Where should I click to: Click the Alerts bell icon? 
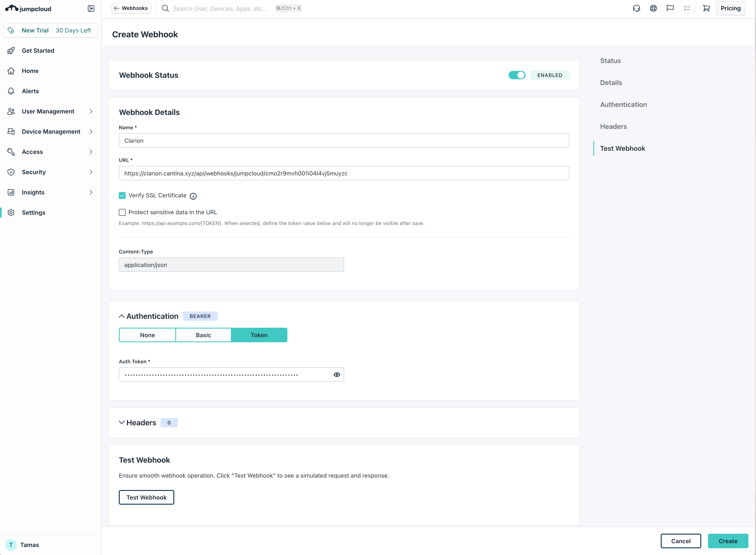pyautogui.click(x=11, y=91)
